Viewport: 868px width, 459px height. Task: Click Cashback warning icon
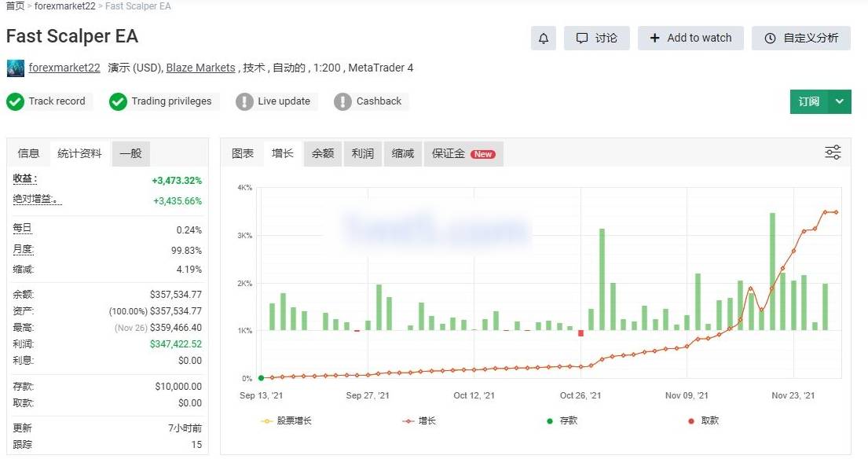pos(342,102)
